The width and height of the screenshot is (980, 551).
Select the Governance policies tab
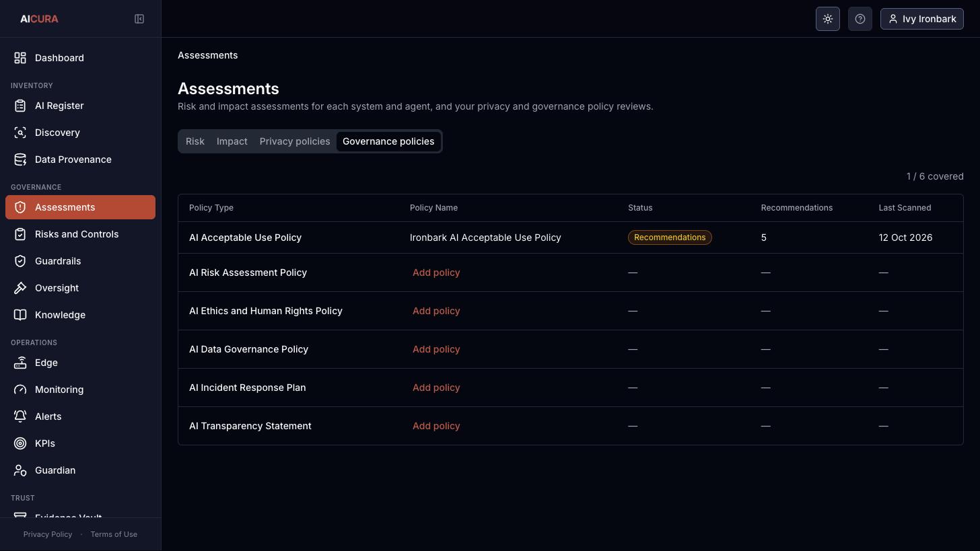388,141
